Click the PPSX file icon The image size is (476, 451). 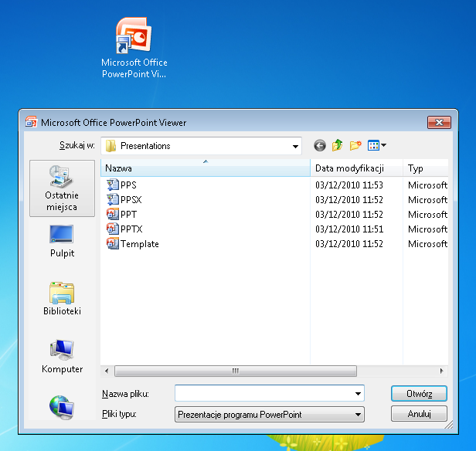[x=113, y=199]
